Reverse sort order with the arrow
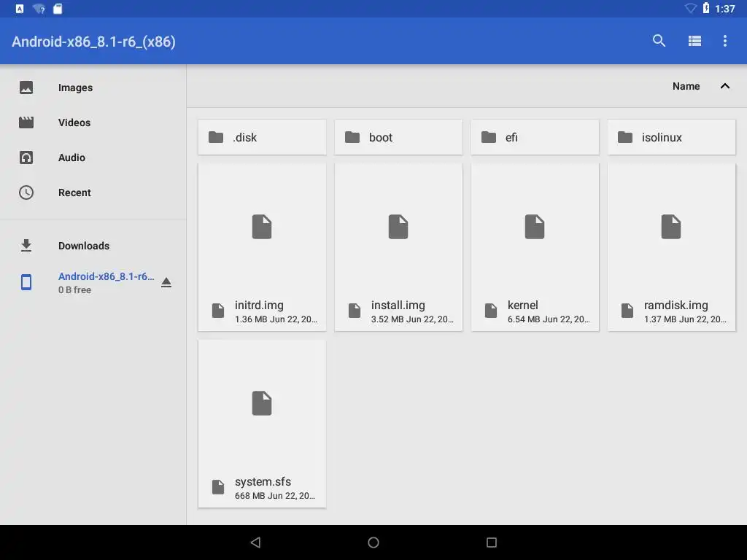Viewport: 747px width, 560px height. [x=725, y=86]
